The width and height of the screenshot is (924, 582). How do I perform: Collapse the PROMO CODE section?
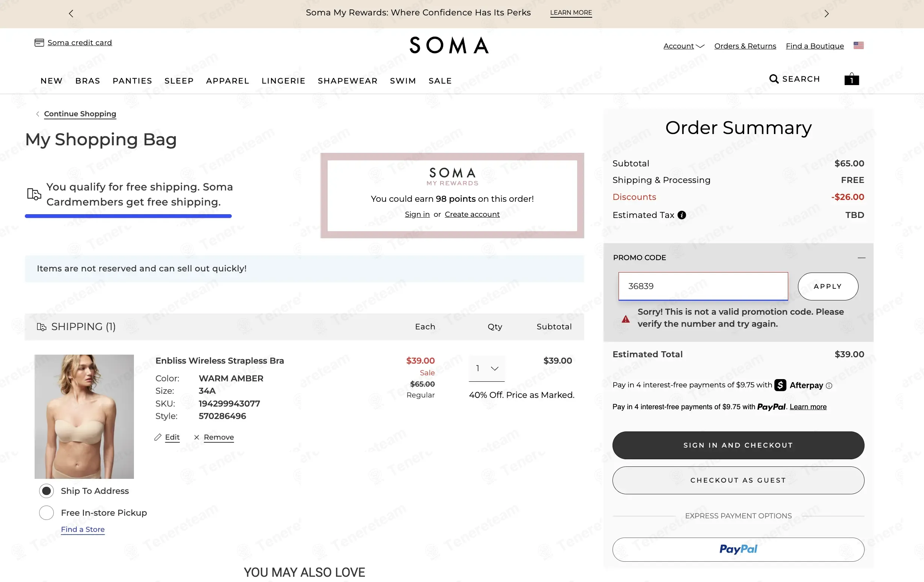(861, 257)
